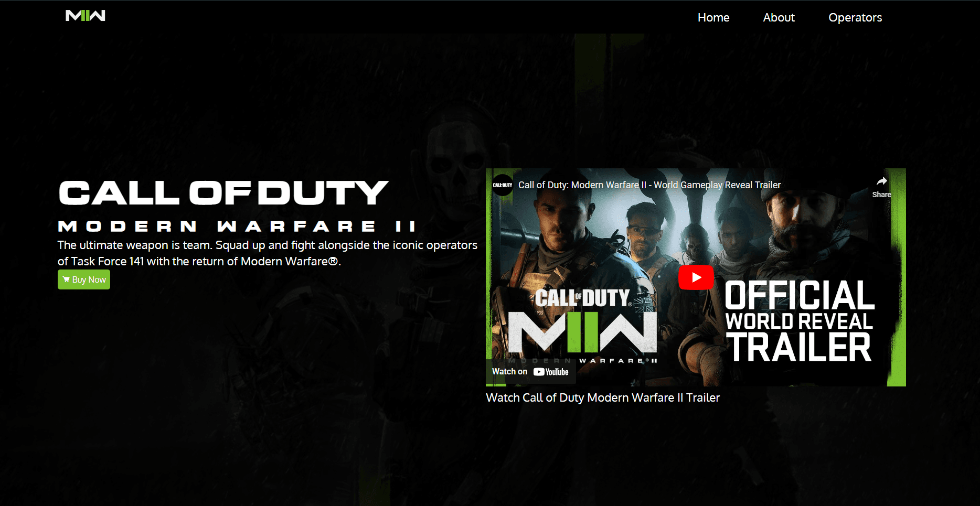
Task: Click the MW II logo in the navbar
Action: point(86,16)
